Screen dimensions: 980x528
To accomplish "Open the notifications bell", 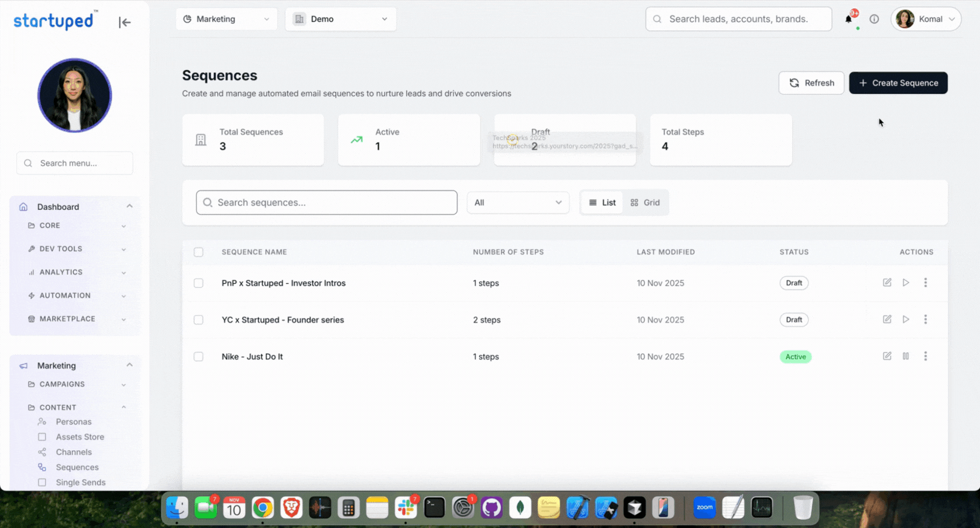I will point(849,19).
